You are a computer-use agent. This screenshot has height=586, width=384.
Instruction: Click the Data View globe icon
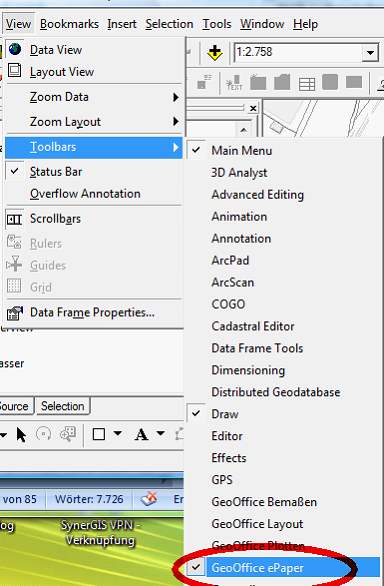pos(15,49)
